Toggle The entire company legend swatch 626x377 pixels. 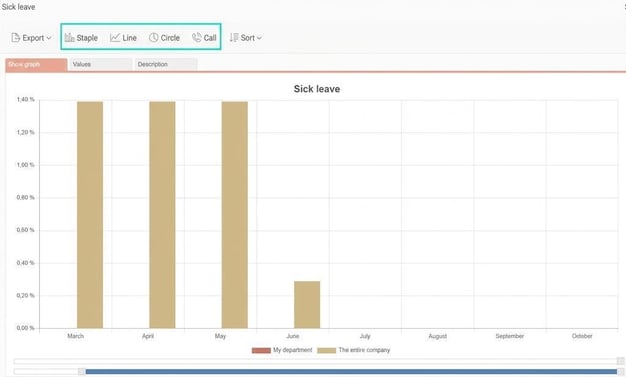(327, 350)
